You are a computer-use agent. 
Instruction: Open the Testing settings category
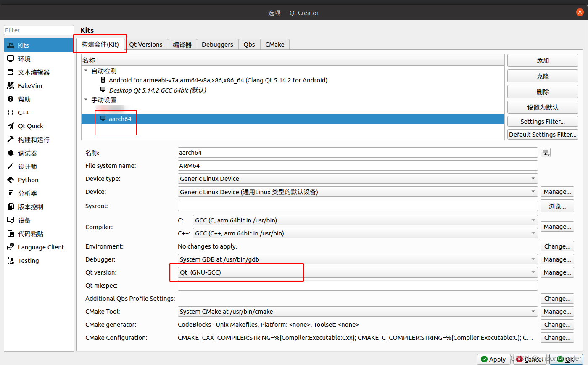pyautogui.click(x=39, y=260)
